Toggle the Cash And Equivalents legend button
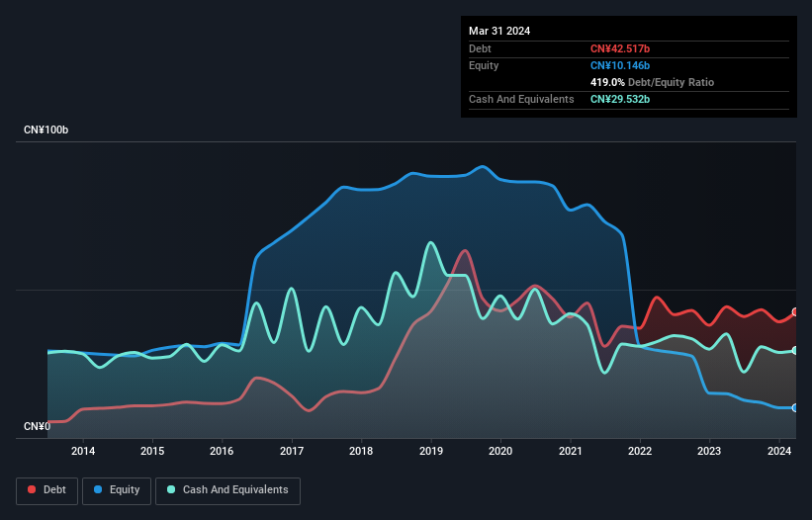812x520 pixels. (227, 490)
